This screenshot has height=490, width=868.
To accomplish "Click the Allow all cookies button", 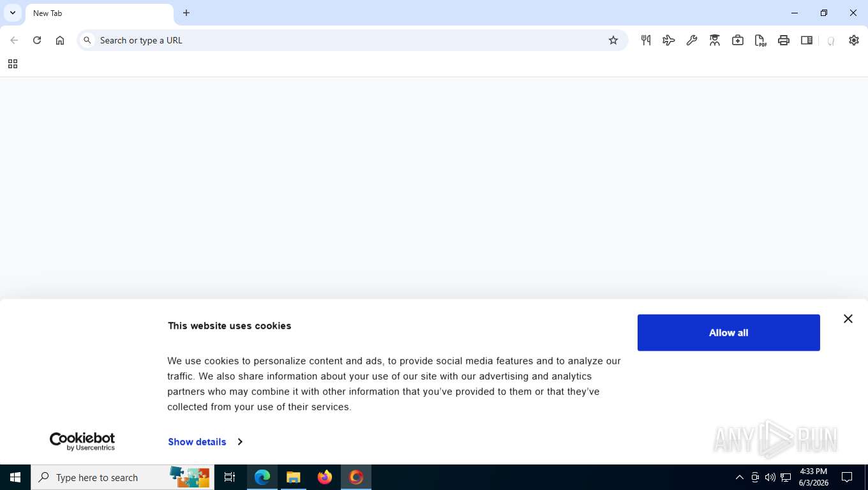I will (x=728, y=332).
